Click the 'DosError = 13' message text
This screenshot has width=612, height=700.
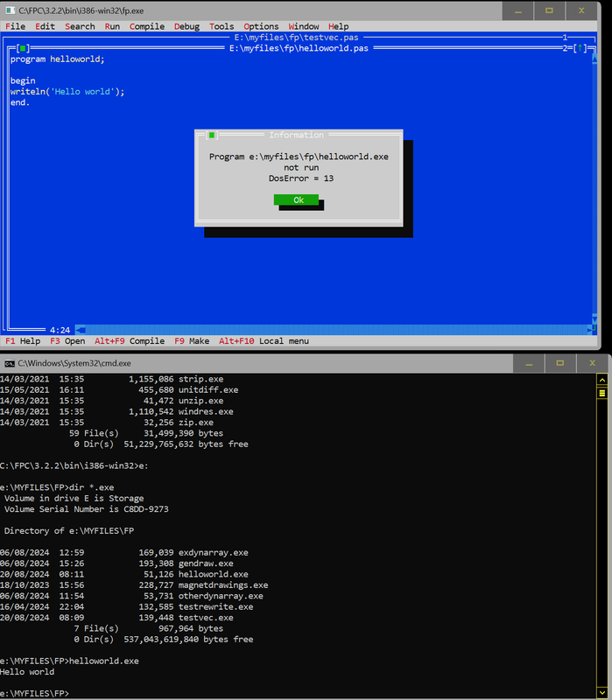click(x=301, y=178)
